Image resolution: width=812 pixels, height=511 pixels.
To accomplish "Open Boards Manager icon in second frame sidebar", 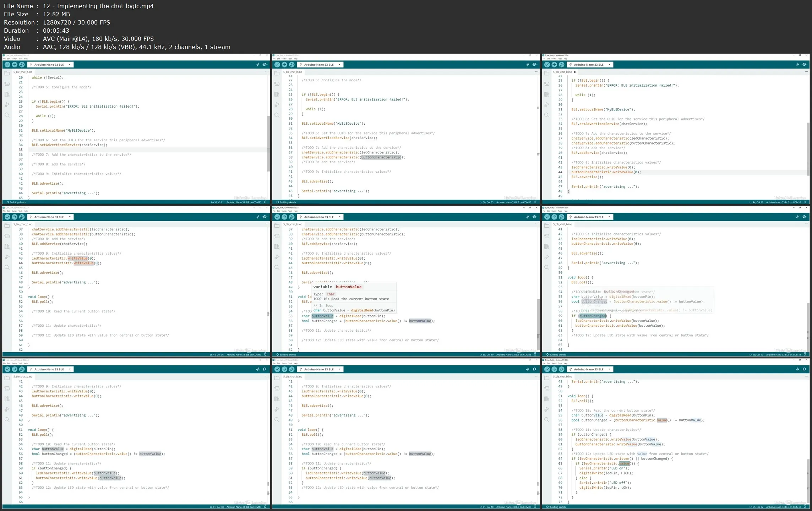I will (x=277, y=84).
